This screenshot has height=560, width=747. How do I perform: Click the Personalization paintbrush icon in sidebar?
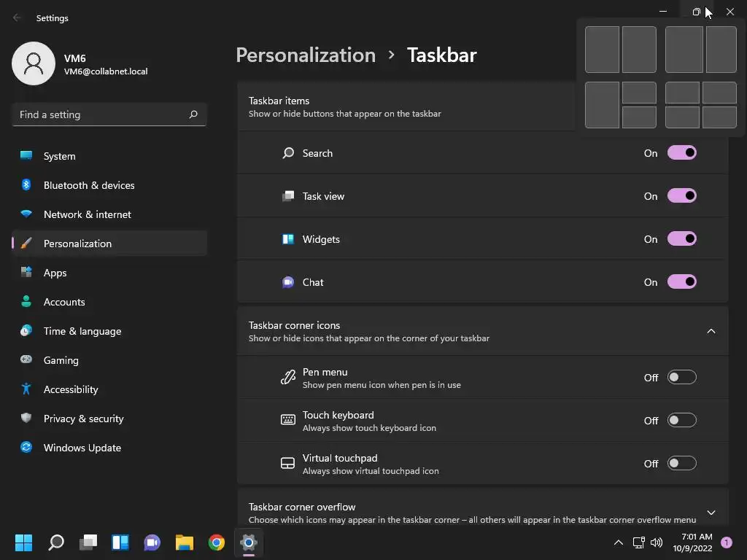tap(27, 244)
